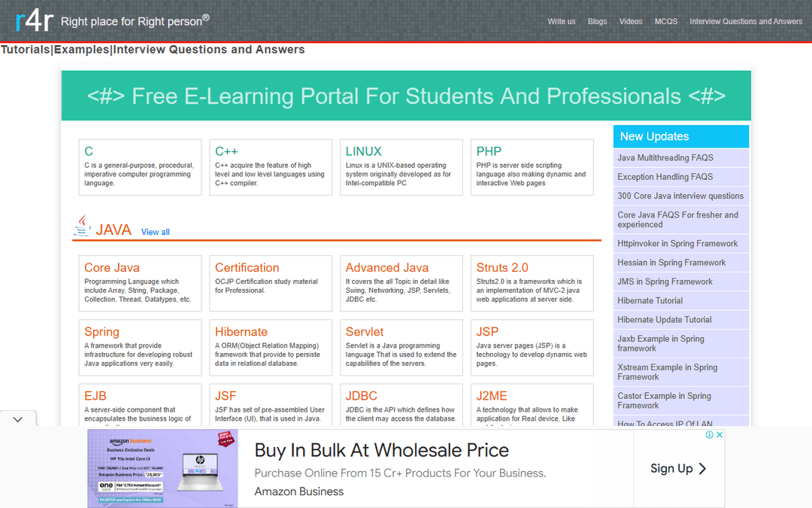Viewport: 812px width, 508px height.
Task: Open the Servlet card
Action: tap(401, 347)
